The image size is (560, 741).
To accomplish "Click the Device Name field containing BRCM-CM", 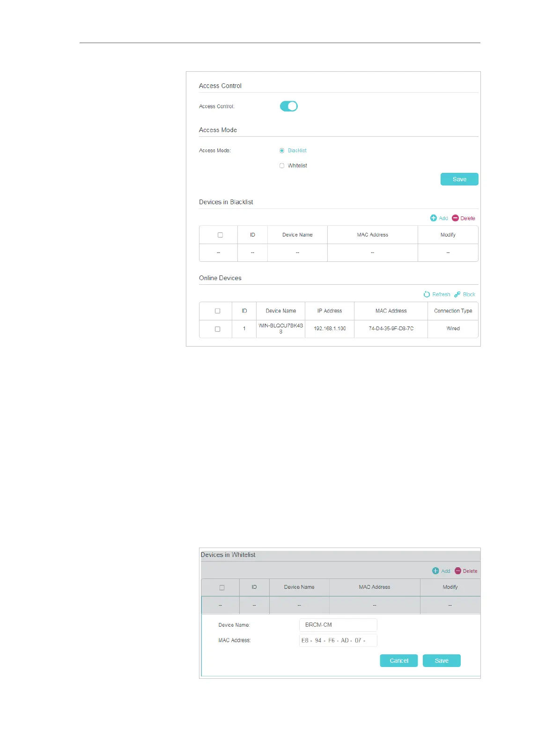I will coord(338,625).
